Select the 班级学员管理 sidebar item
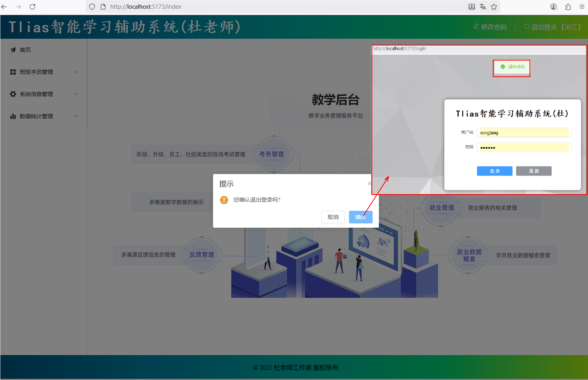The height and width of the screenshot is (380, 588). (x=36, y=72)
